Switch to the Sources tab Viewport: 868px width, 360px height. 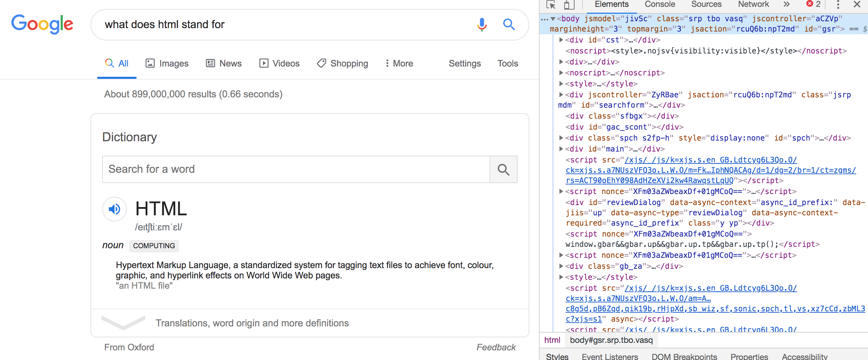706,4
